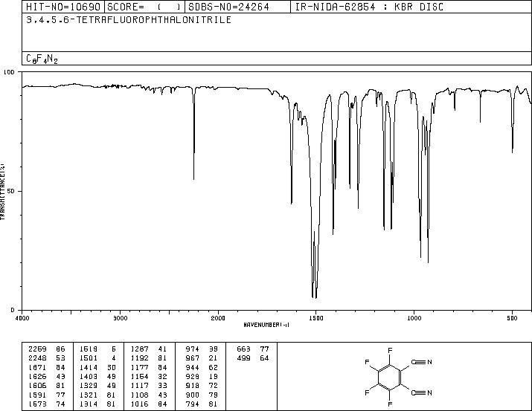Click the 4000 wavenumber axis label

(x=22, y=318)
